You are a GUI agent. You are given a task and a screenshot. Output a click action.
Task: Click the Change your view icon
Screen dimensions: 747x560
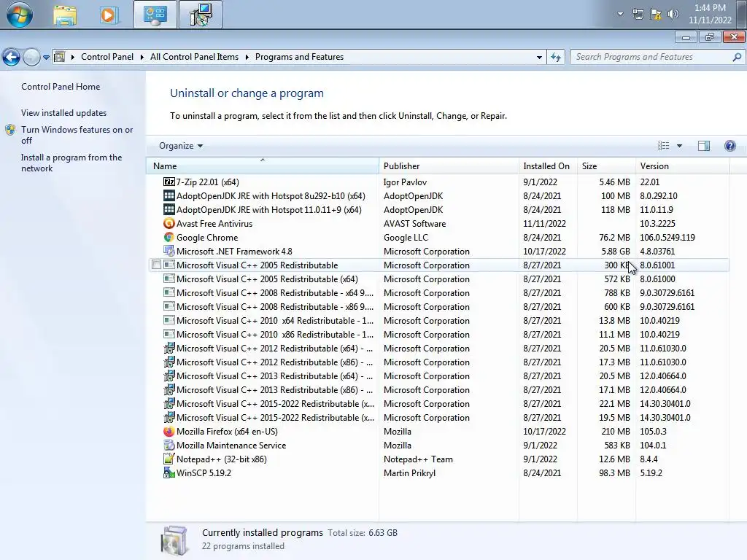(664, 146)
